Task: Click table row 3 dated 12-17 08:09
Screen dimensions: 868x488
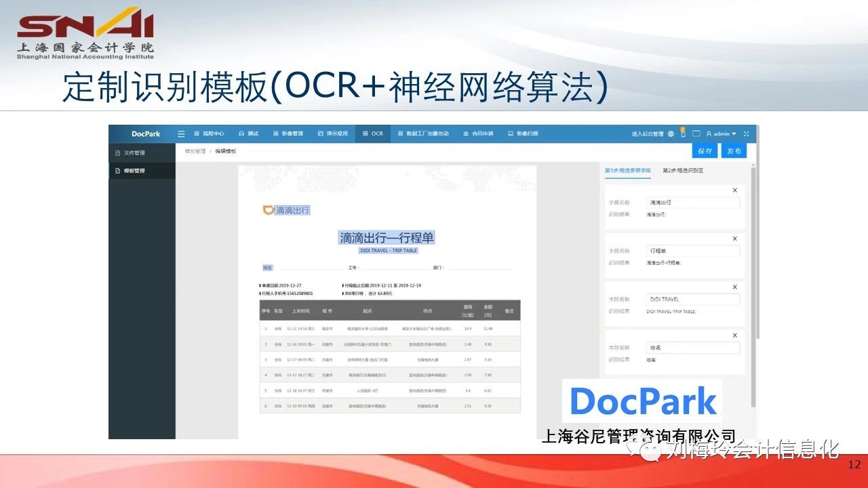Action: [x=390, y=359]
